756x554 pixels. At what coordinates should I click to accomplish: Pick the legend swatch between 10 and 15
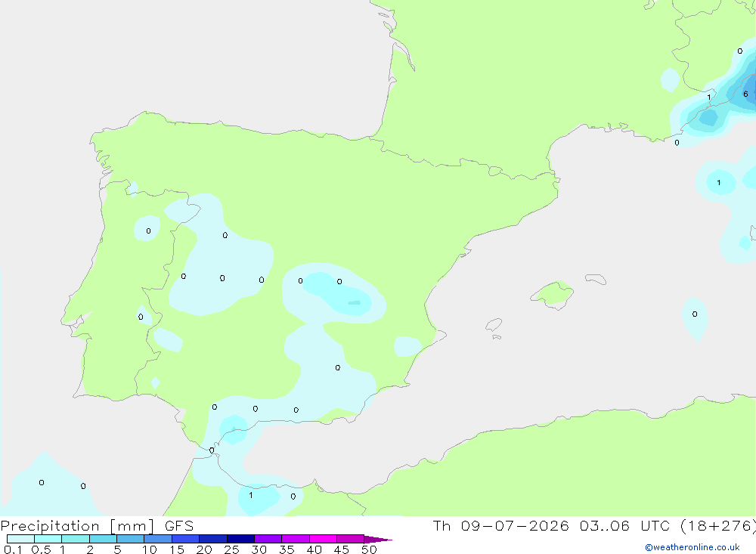pos(158,539)
